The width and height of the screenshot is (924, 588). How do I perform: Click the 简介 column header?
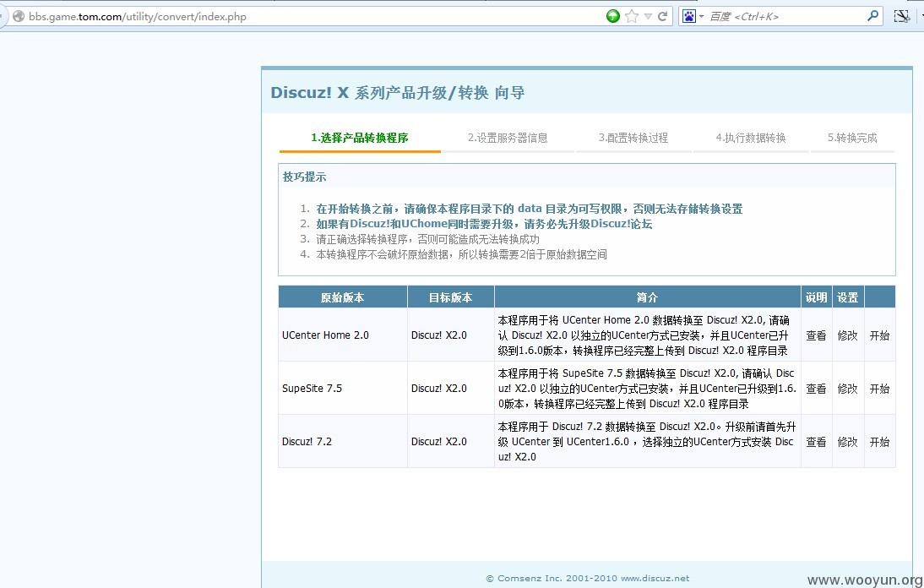(x=647, y=297)
